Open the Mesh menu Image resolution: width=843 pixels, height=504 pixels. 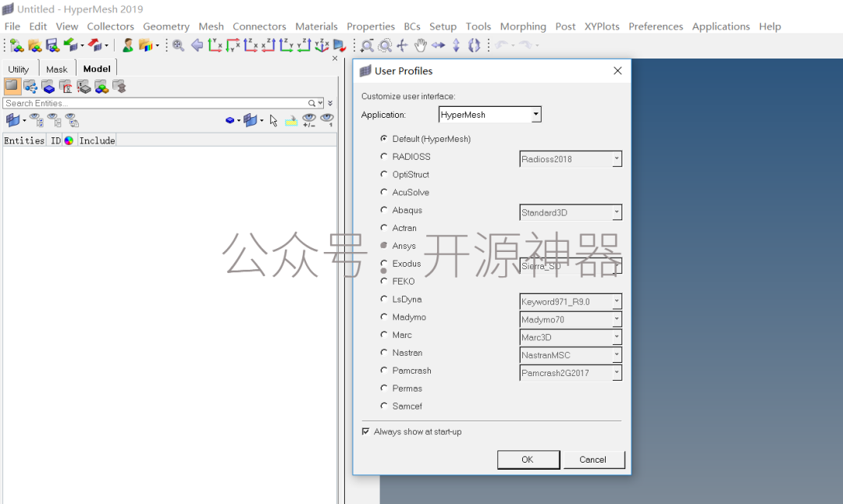point(211,27)
